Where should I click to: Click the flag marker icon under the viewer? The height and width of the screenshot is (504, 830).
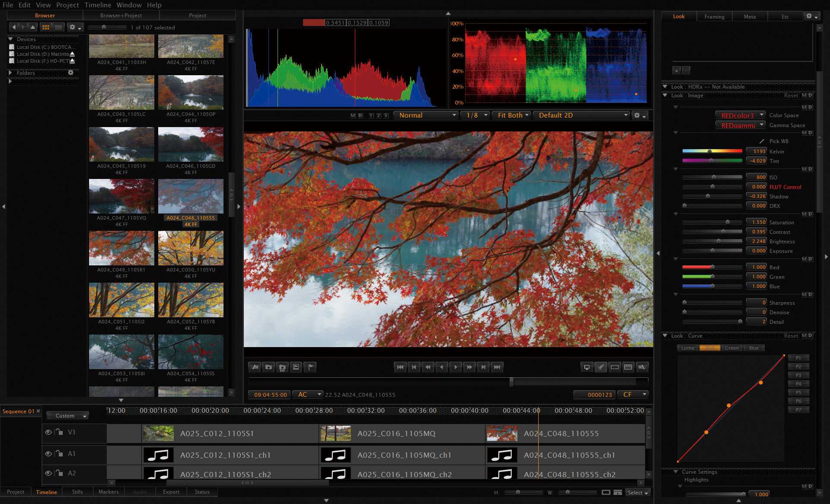pos(310,367)
